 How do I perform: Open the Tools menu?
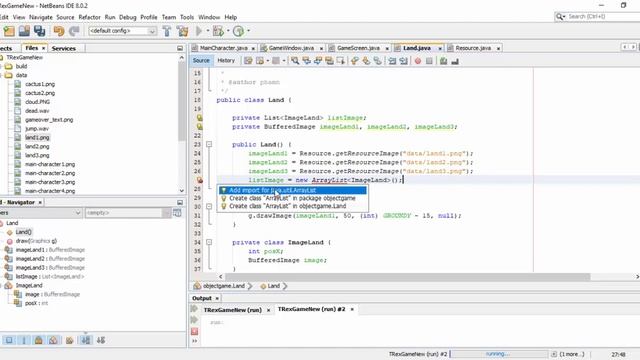(187, 17)
